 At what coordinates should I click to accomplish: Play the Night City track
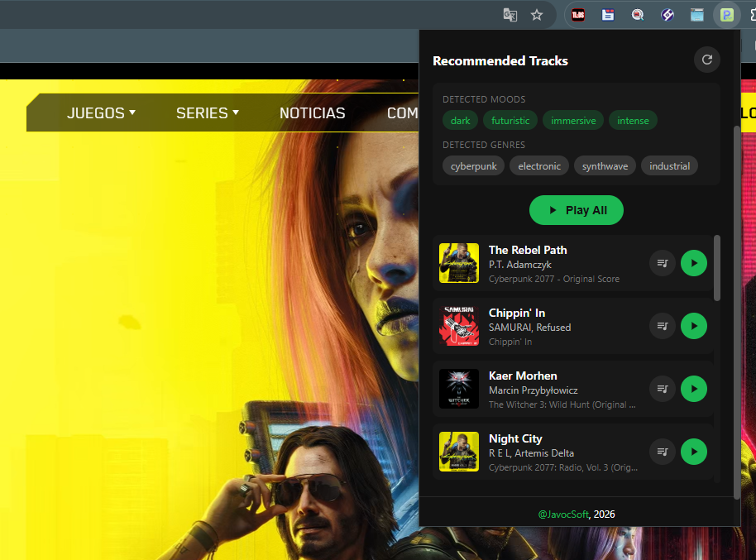[x=693, y=452]
